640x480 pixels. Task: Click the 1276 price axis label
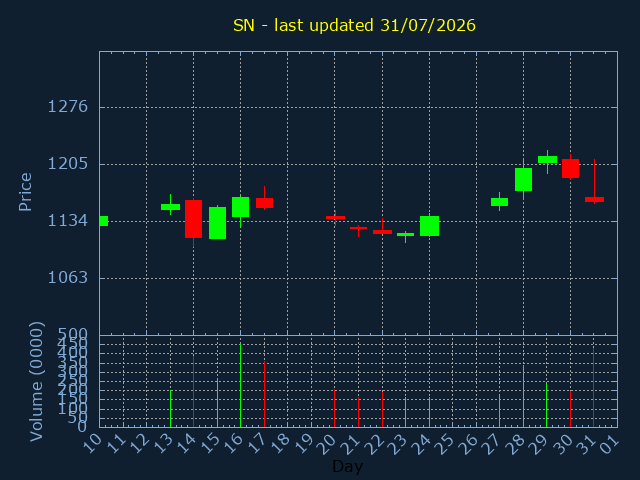click(x=68, y=107)
